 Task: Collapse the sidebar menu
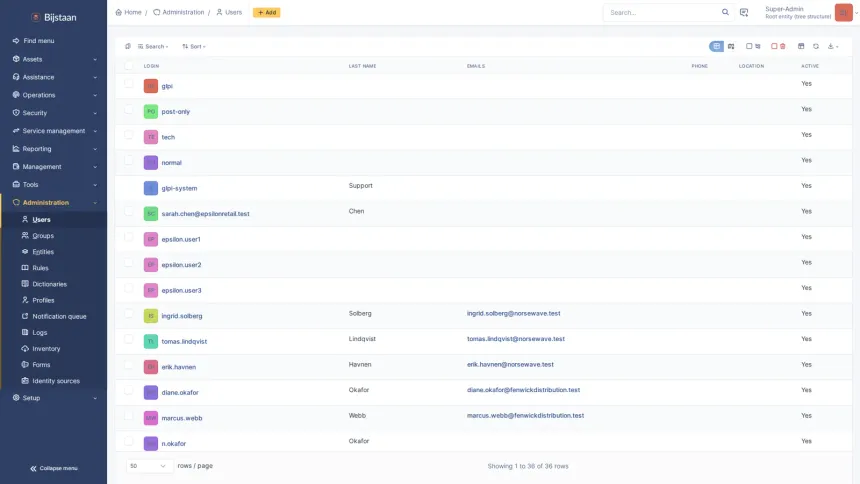54,468
